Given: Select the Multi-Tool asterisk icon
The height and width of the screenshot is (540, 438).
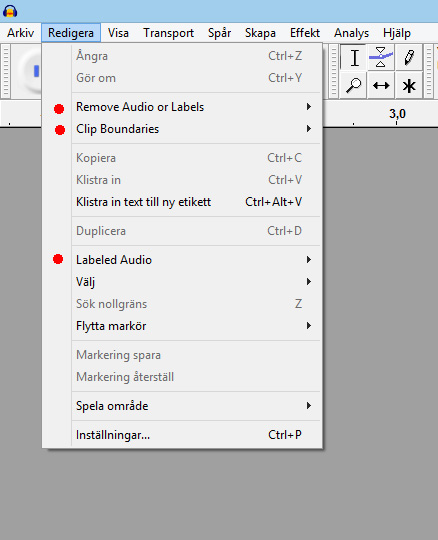Looking at the screenshot, I should (409, 85).
